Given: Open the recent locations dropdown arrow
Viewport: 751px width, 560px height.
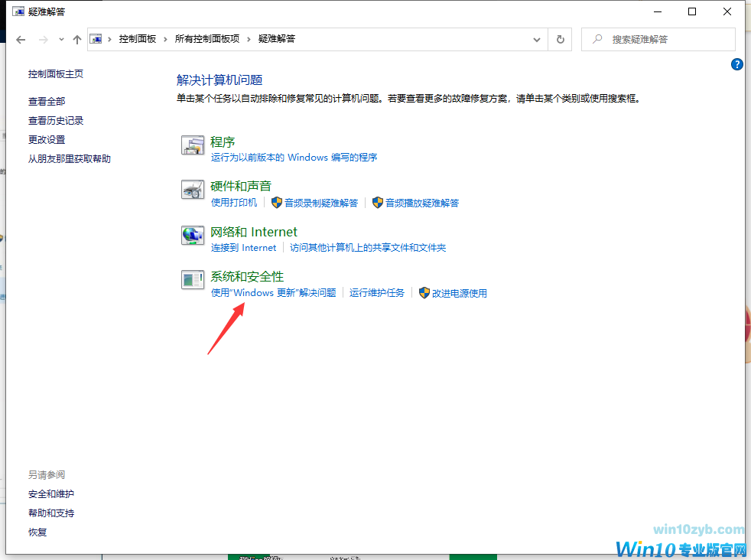Looking at the screenshot, I should pos(61,39).
